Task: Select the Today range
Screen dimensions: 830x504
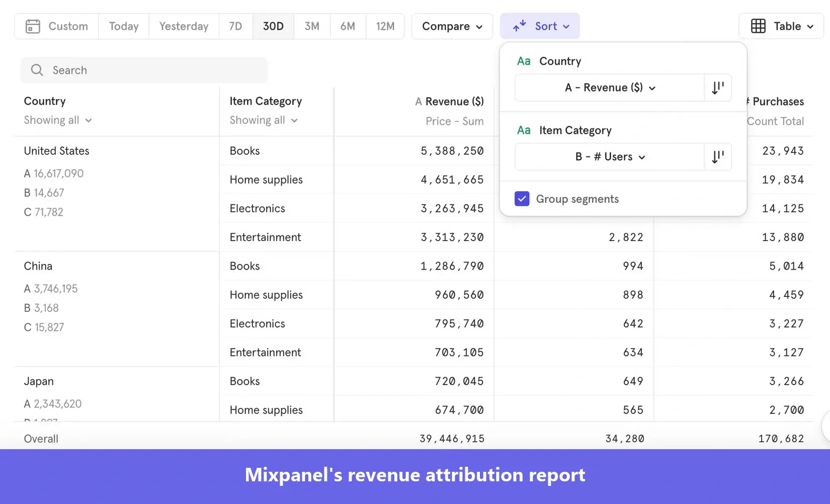Action: pos(124,26)
